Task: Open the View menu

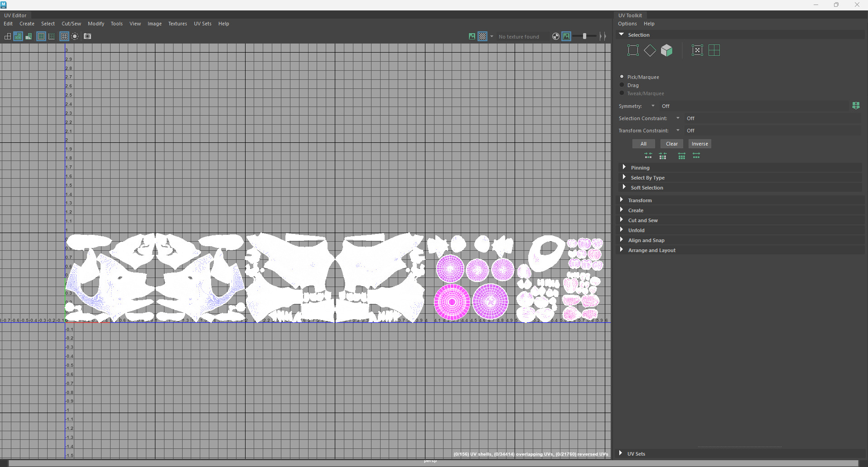Action: [135, 24]
